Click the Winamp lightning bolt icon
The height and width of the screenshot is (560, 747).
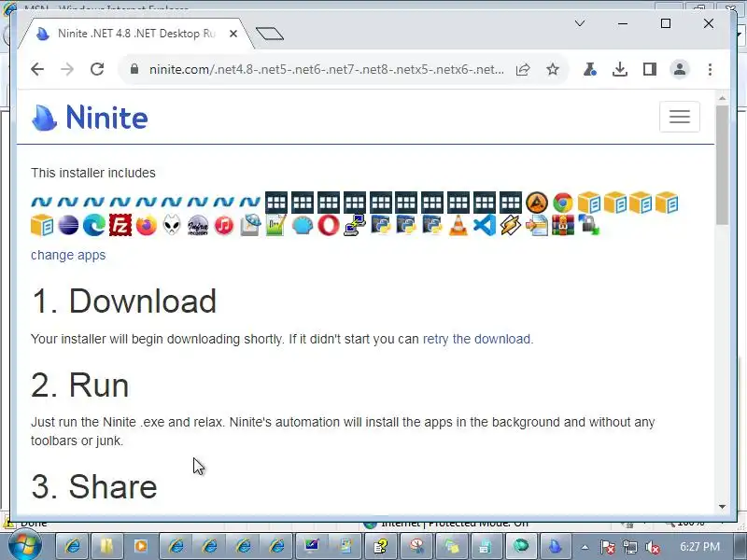pos(510,225)
